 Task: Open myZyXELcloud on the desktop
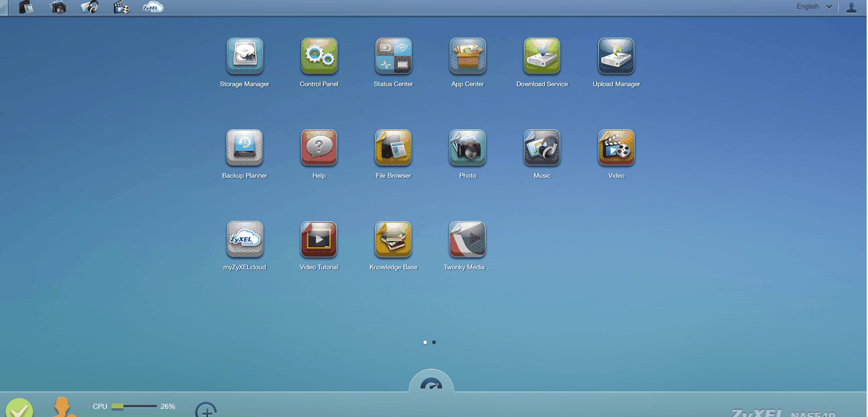245,239
